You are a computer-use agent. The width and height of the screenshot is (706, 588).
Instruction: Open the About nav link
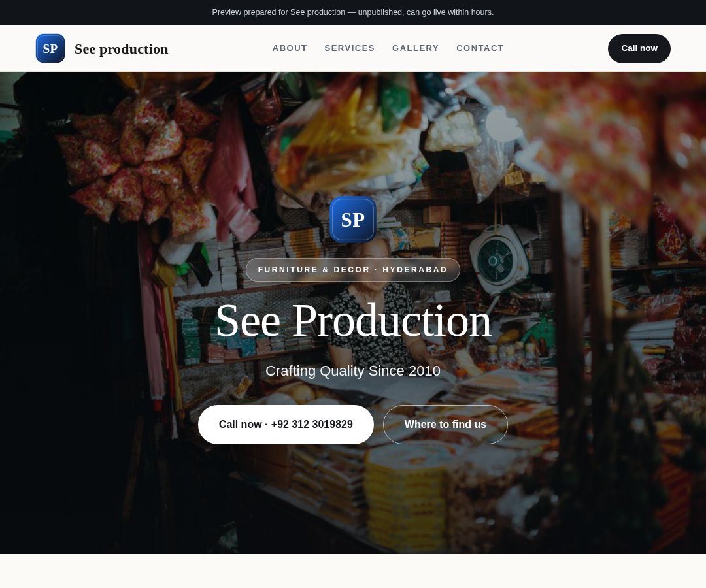click(290, 48)
